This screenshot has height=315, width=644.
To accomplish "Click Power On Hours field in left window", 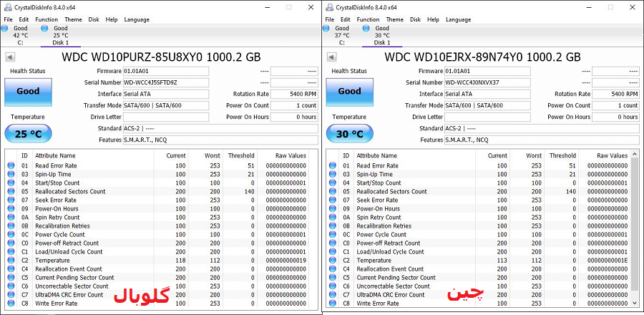I will pyautogui.click(x=294, y=117).
